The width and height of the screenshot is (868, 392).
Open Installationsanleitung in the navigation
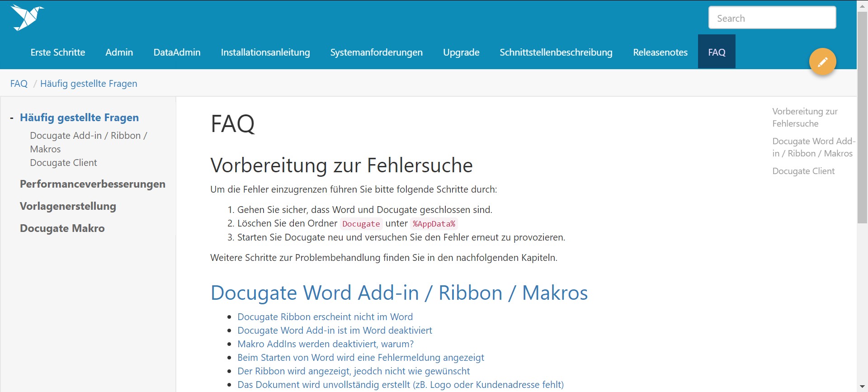(x=265, y=52)
